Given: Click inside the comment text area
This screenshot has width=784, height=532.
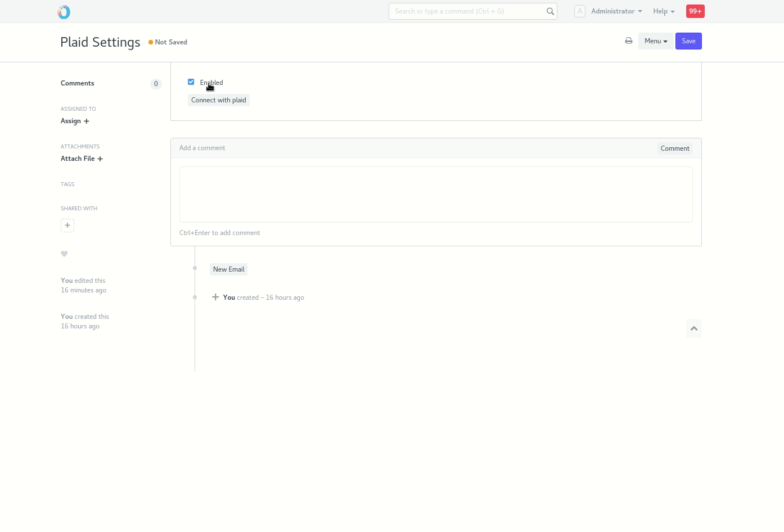Looking at the screenshot, I should click(435, 195).
